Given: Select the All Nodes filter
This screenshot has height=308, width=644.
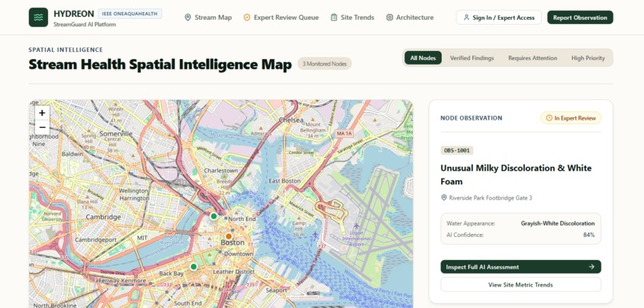Looking at the screenshot, I should coord(423,57).
